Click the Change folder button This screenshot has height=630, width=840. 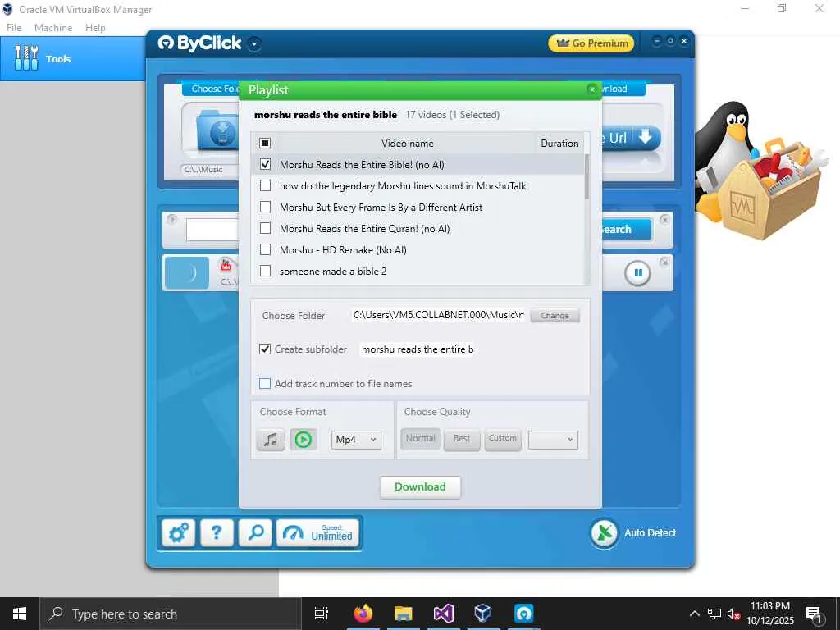coord(555,316)
